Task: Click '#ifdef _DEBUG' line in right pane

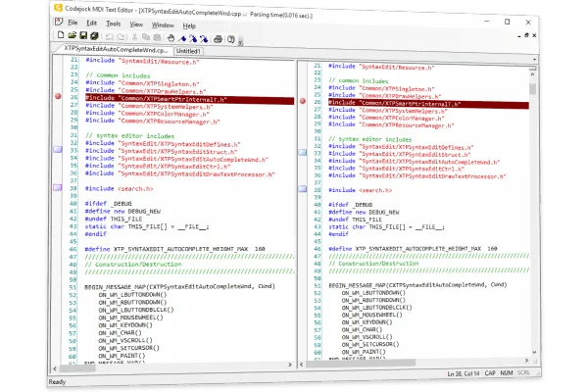Action: coord(351,205)
